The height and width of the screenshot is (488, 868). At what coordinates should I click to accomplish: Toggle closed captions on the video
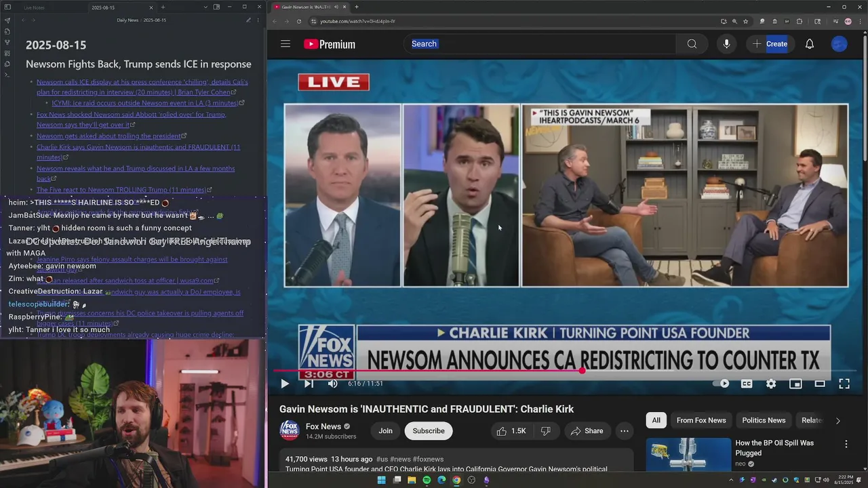[x=747, y=384]
